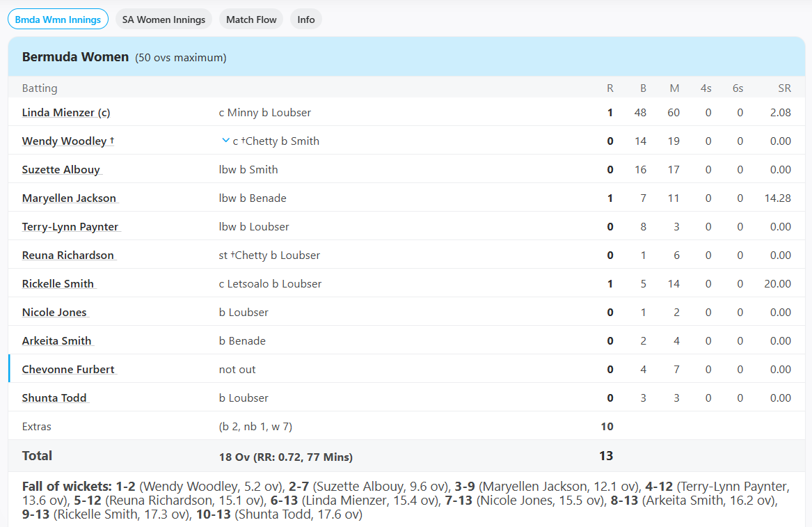Select the 'Bermuda Women' innings heading
Image resolution: width=812 pixels, height=527 pixels.
pos(75,56)
